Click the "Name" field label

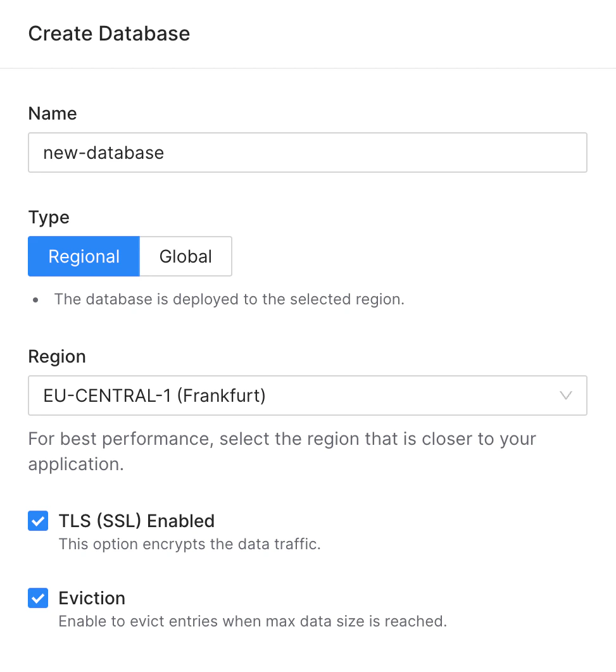(53, 113)
